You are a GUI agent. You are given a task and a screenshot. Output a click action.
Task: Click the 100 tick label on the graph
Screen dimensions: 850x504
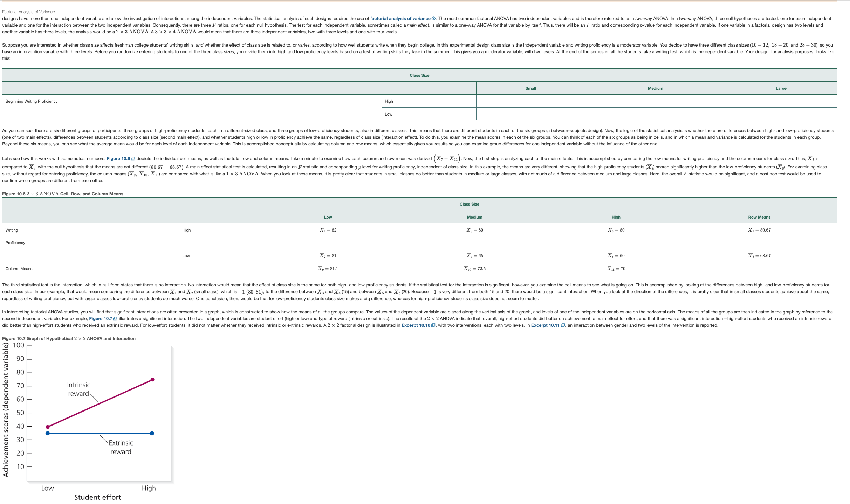tap(19, 345)
